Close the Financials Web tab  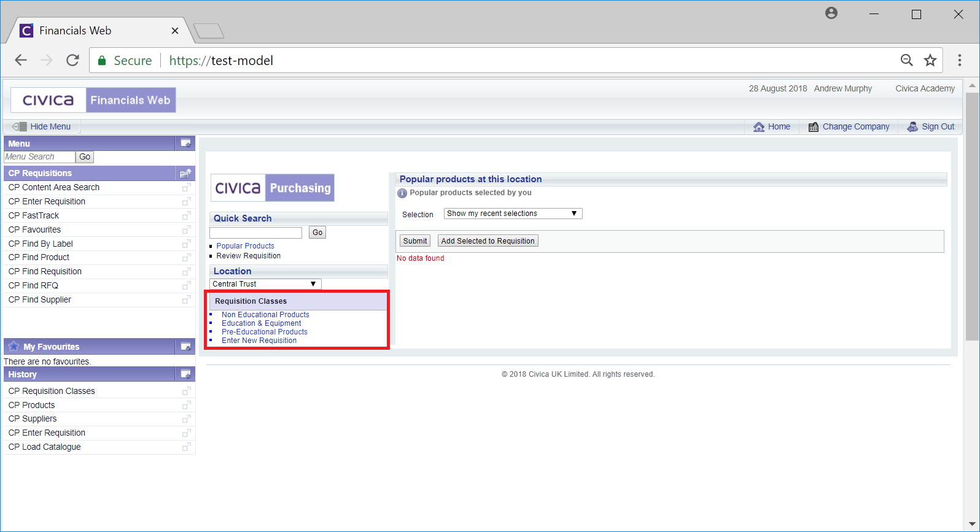click(175, 31)
